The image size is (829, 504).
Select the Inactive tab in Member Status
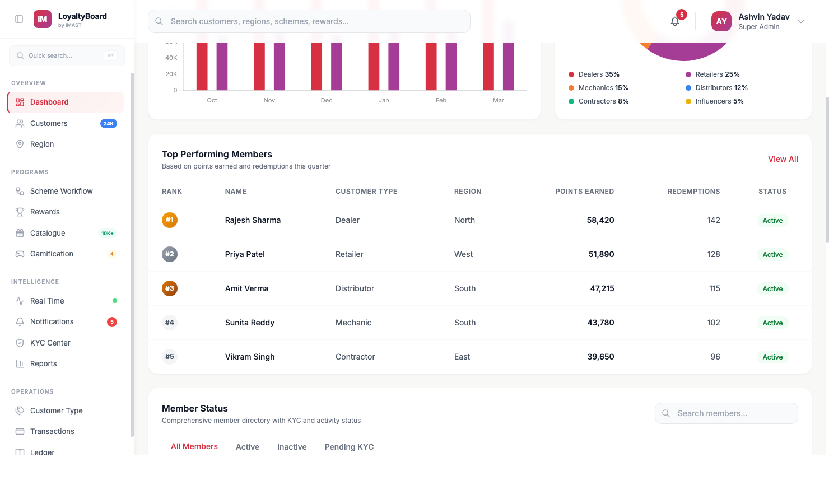point(292,446)
